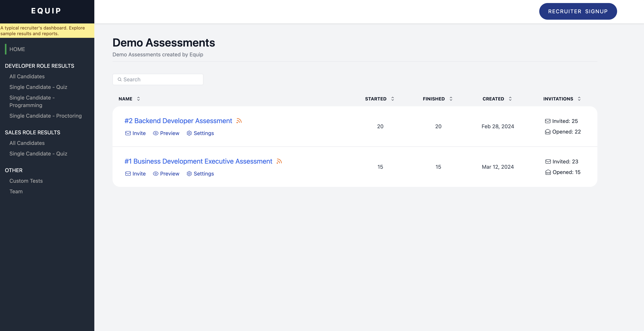Viewport: 644px width, 331px height.
Task: Click the RSS feed icon beside Business Development Executive Assessment
Action: point(279,161)
